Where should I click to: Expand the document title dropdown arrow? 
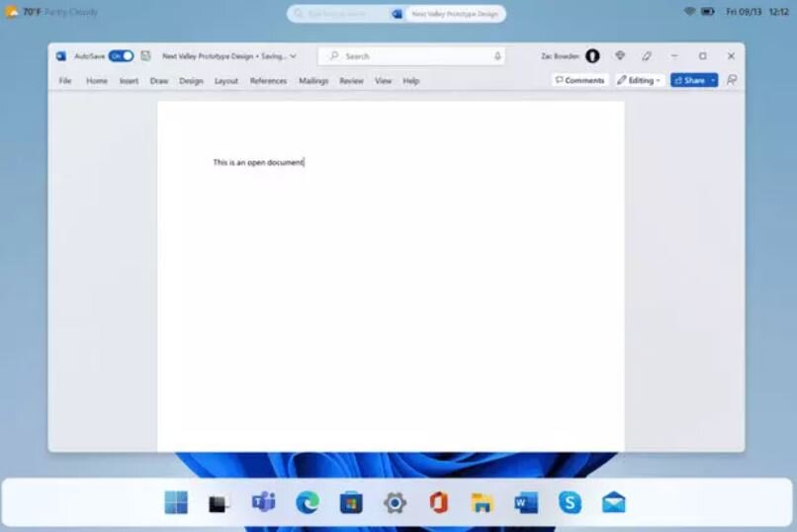(x=293, y=56)
